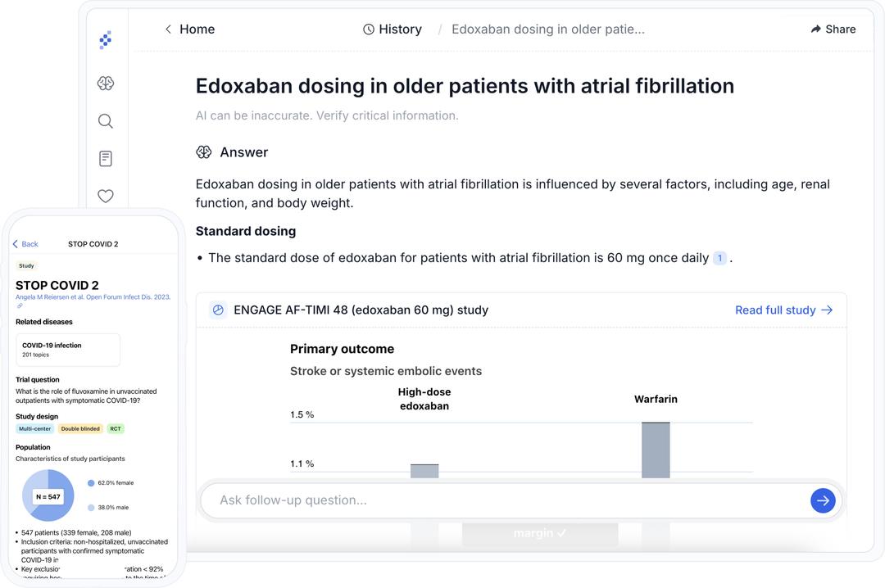
Task: Tap Back in the mobile study view
Action: (x=25, y=244)
